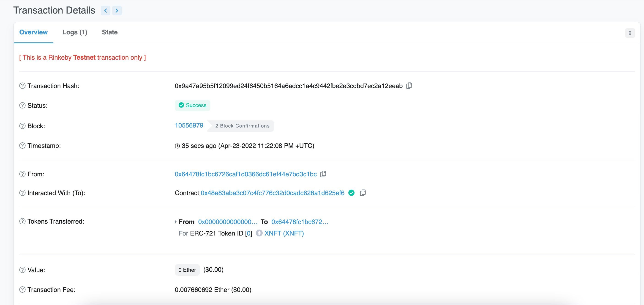Open Token ID 0 link
The width and height of the screenshot is (644, 305).
[248, 233]
